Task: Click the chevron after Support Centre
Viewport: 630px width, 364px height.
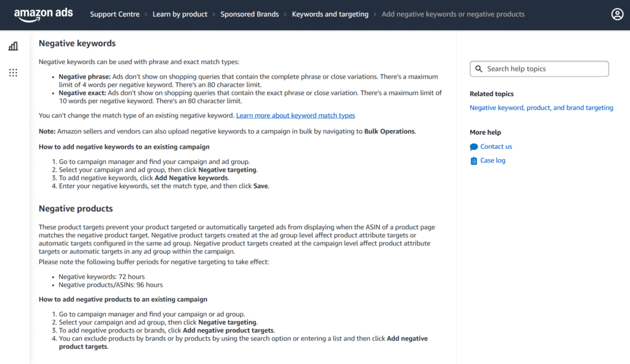Action: [x=146, y=14]
